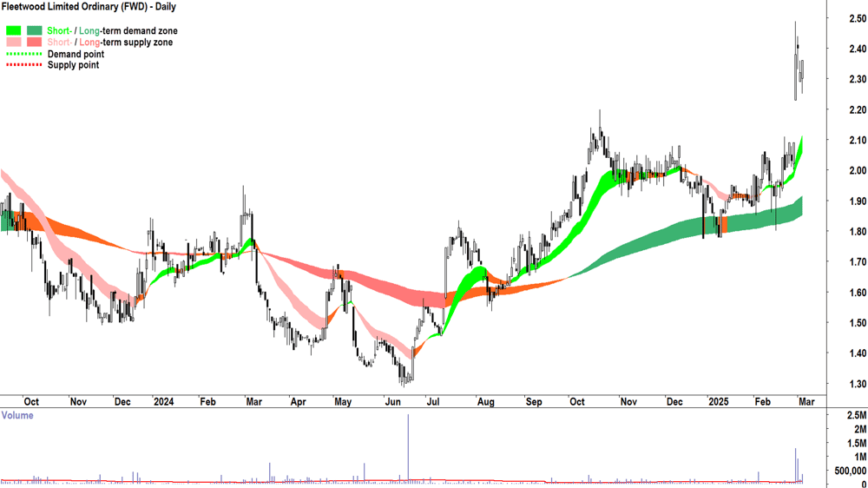This screenshot has height=488, width=868.
Task: Click the 'Aug' label on the time axis
Action: pos(485,401)
